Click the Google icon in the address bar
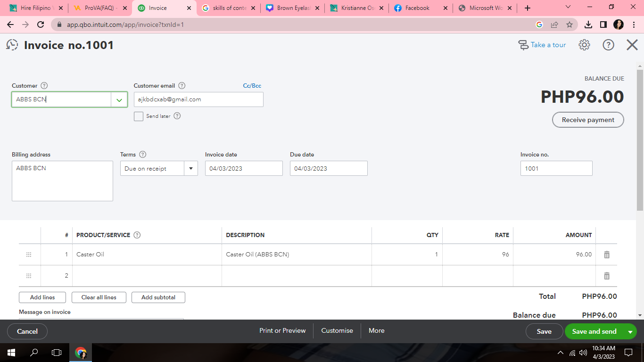This screenshot has height=362, width=644. point(539,25)
